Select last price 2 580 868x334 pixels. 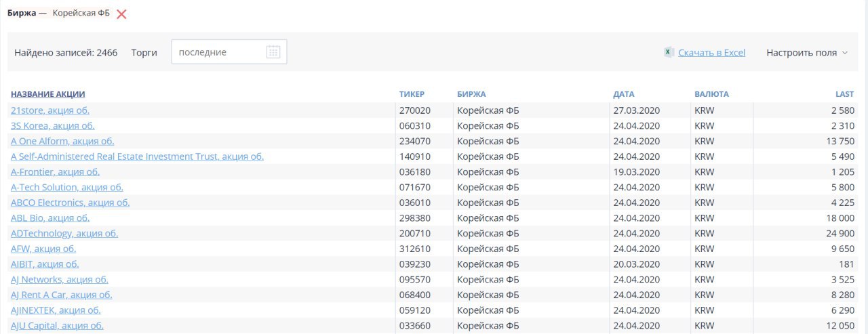point(842,110)
